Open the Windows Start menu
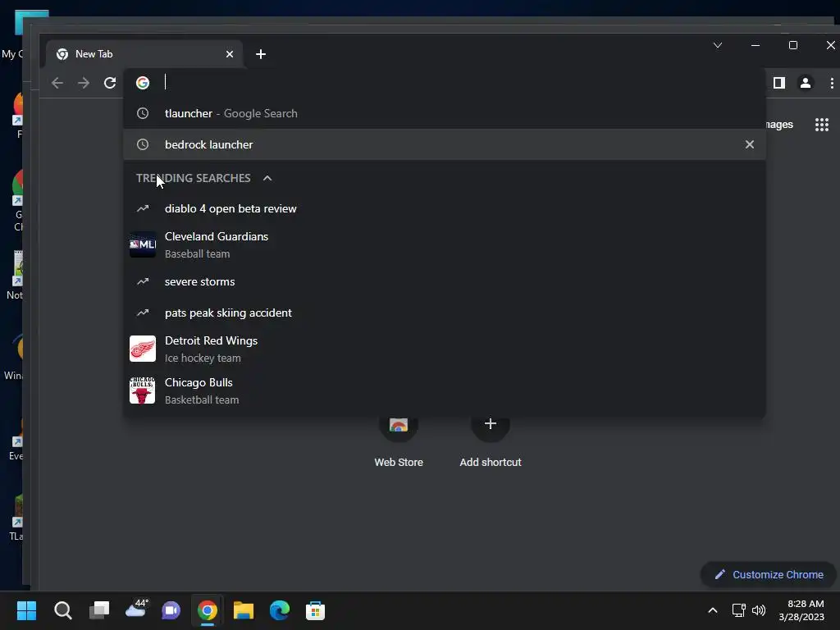840x630 pixels. pyautogui.click(x=26, y=610)
